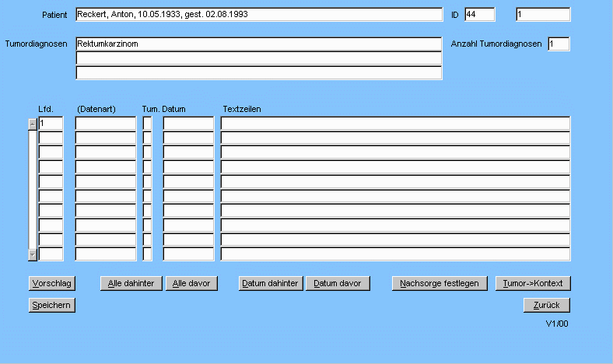Go back with Zurück button
The width and height of the screenshot is (613, 364).
[548, 305]
